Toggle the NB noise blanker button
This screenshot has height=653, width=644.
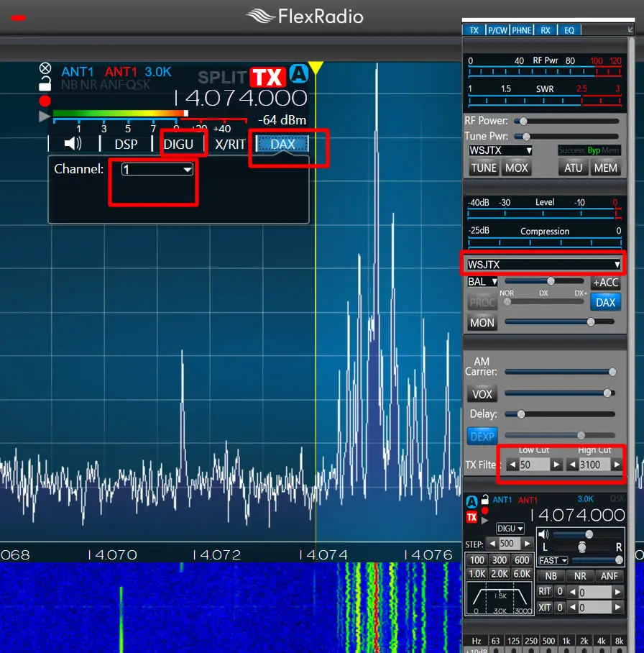(x=551, y=576)
